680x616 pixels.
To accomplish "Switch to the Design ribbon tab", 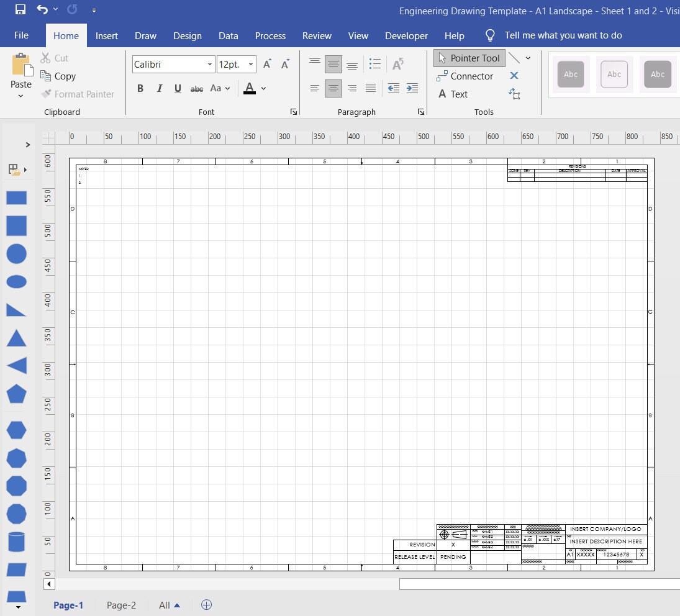I will [188, 35].
